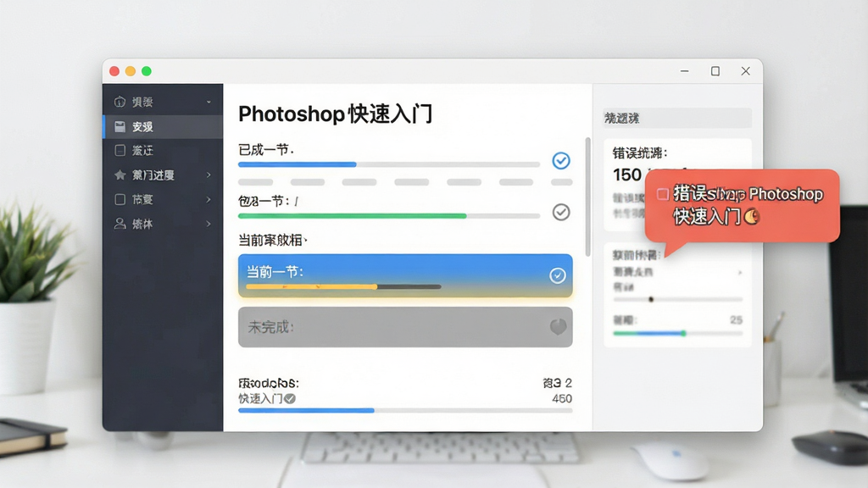The width and height of the screenshot is (868, 488).
Task: Click the check badge next to 快速入门 at bottom
Action: 290,398
